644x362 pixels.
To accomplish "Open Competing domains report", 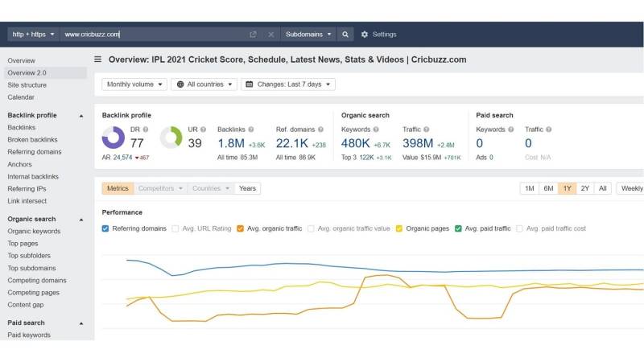I will 37,280.
